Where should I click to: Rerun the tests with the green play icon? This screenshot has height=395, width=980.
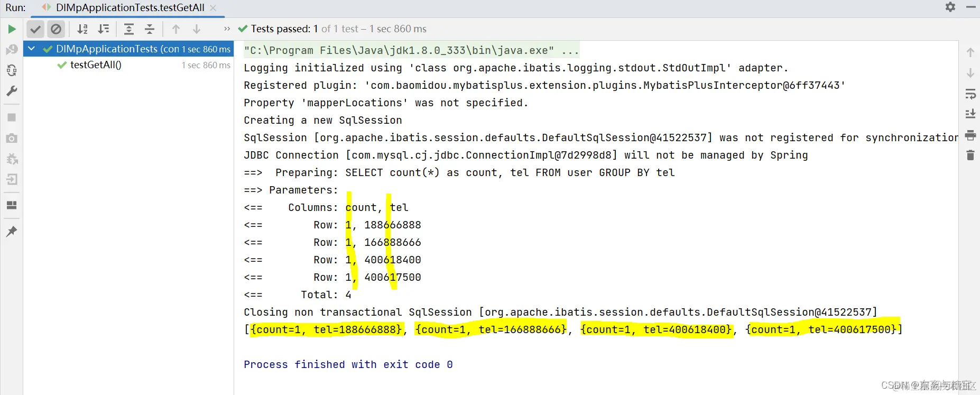pos(12,29)
